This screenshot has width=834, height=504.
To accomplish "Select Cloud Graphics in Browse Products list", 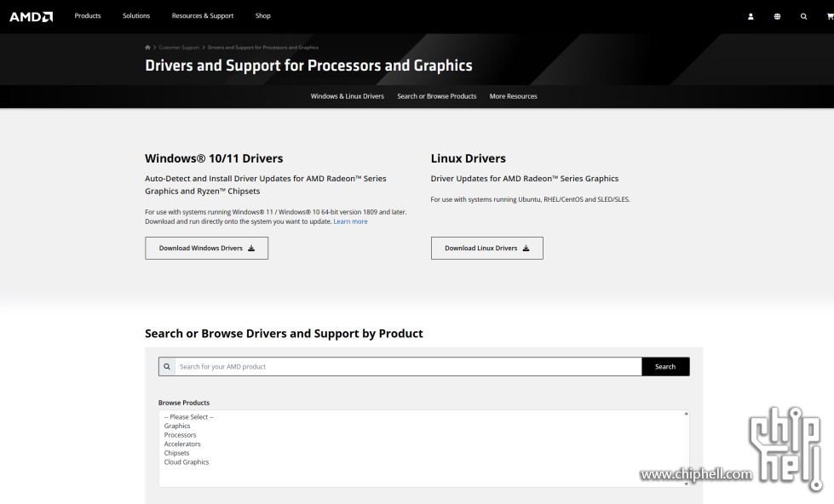I will coord(187,462).
